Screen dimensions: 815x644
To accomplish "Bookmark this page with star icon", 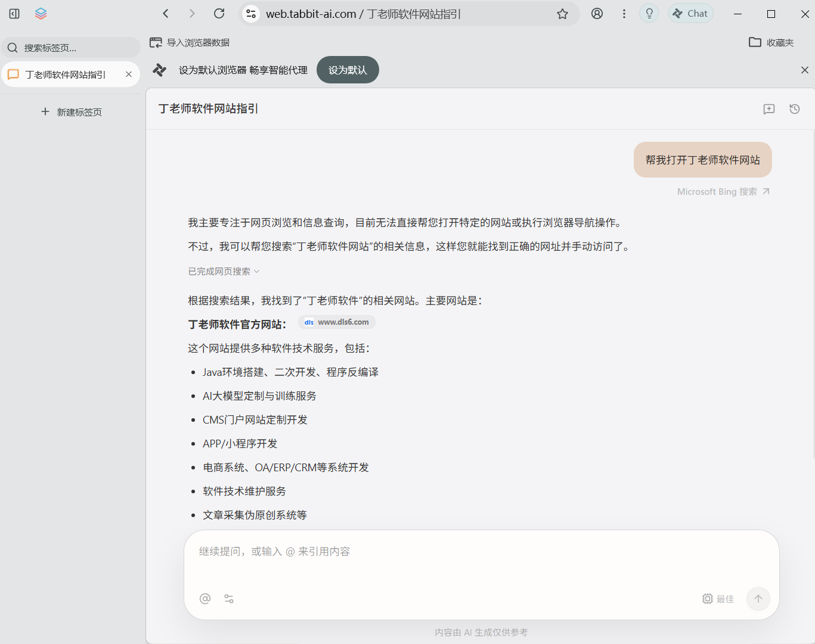I will pyautogui.click(x=562, y=14).
